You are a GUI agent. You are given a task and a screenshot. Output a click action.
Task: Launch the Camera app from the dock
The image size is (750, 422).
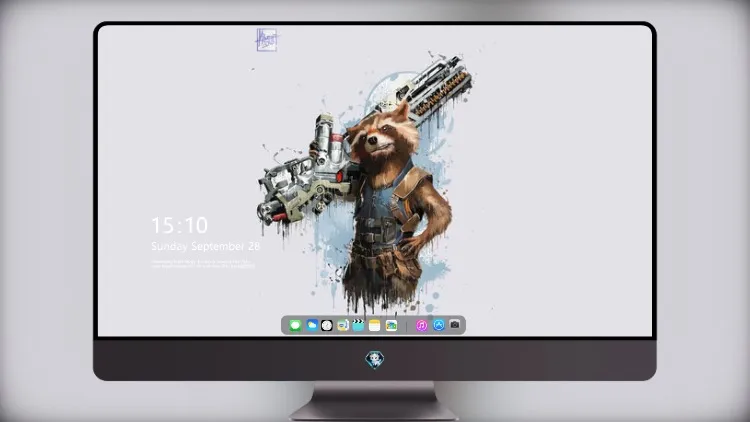pyautogui.click(x=455, y=325)
